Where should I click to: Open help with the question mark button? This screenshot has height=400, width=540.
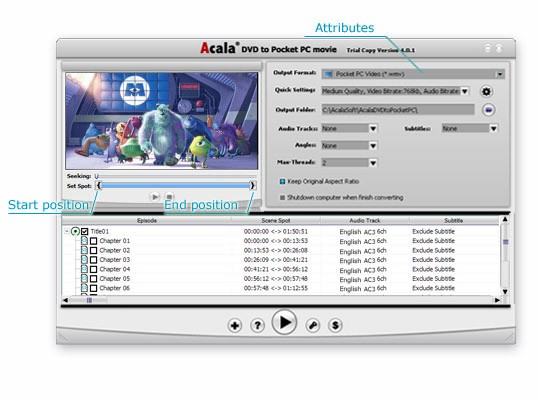257,325
